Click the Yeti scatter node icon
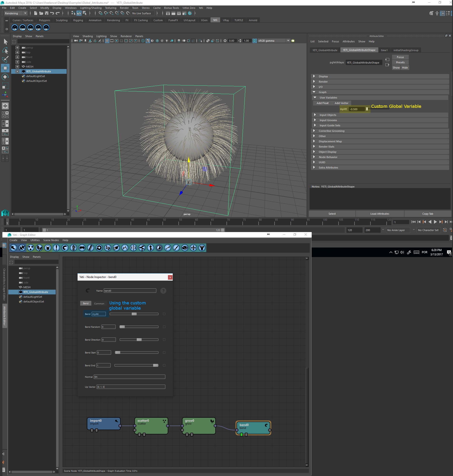The height and width of the screenshot is (476, 453). [x=31, y=248]
